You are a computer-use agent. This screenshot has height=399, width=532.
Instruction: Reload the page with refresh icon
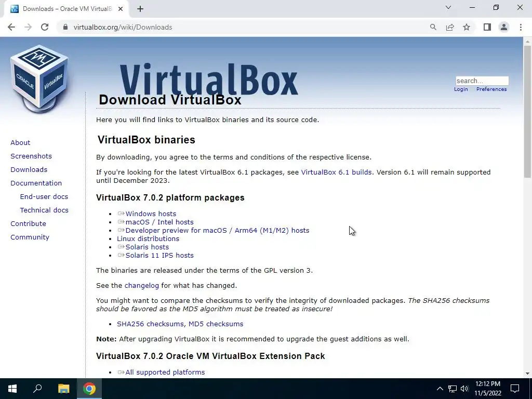click(45, 27)
